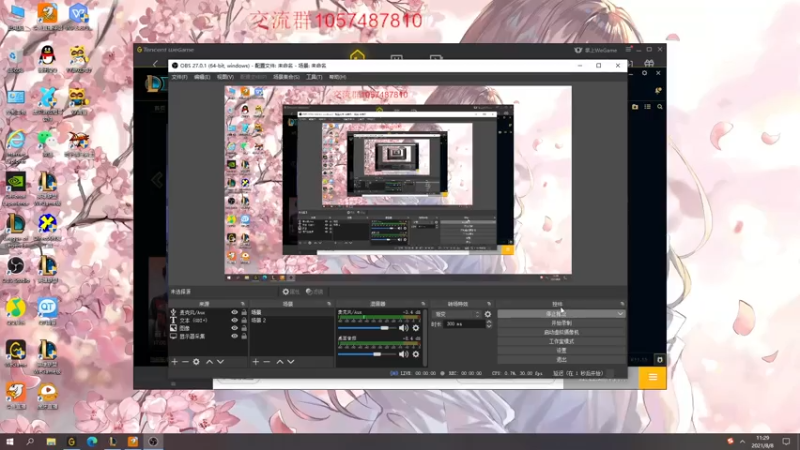
Task: Lock the 文本 (GDI+) source
Action: (x=244, y=320)
